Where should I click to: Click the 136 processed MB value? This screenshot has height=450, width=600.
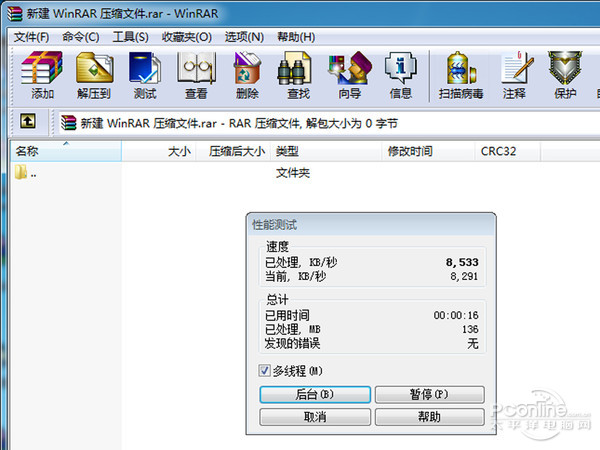pyautogui.click(x=470, y=329)
